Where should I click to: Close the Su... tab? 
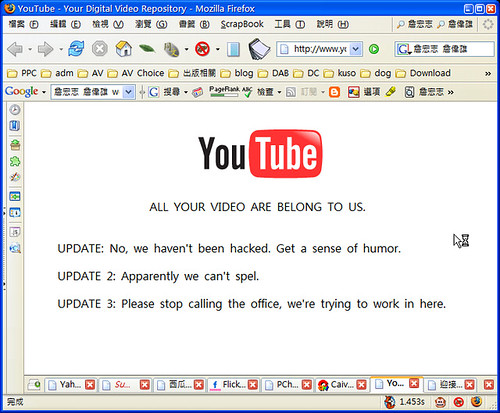click(x=145, y=385)
